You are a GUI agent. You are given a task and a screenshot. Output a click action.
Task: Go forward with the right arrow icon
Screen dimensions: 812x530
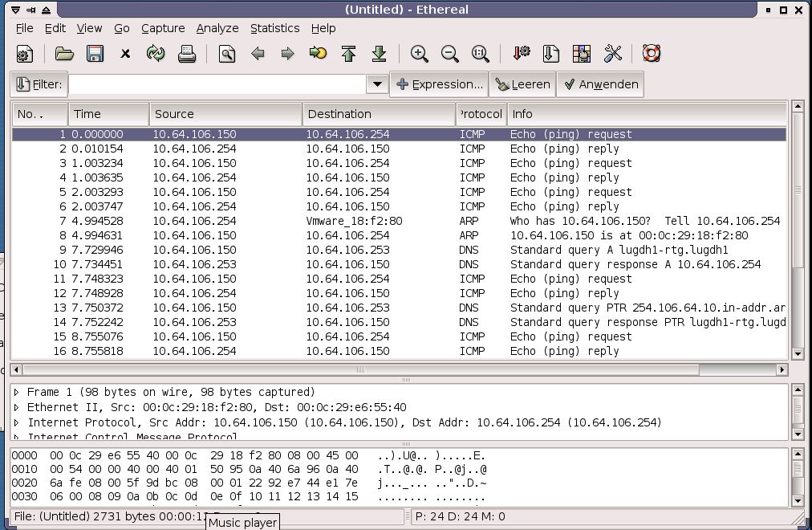click(x=287, y=53)
